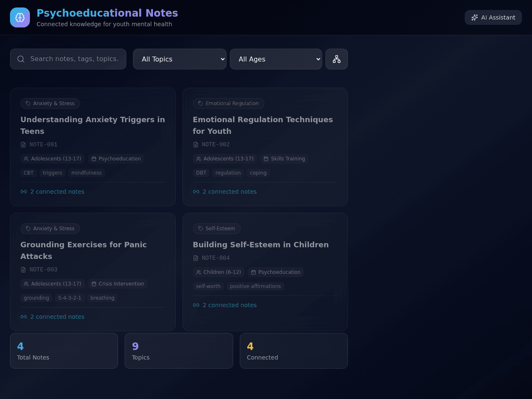View connected notes link on NOTE-002 card
This screenshot has height=399, width=532.
pyautogui.click(x=225, y=192)
